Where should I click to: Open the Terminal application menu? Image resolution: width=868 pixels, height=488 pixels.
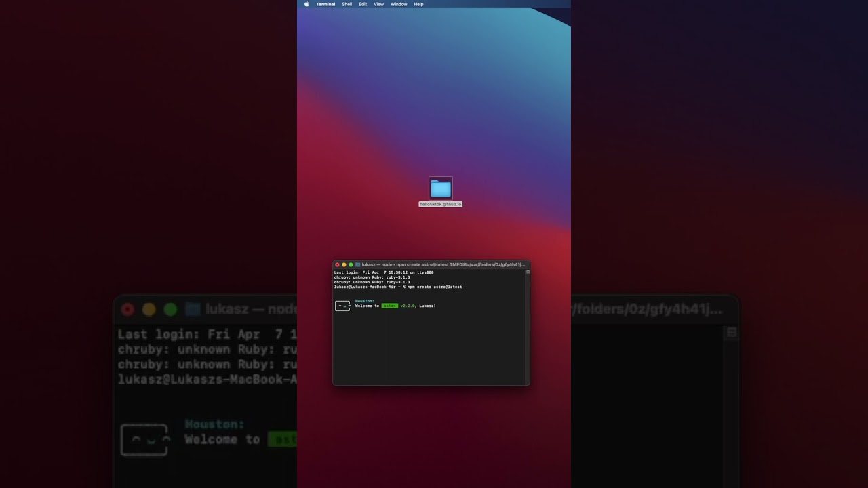click(x=325, y=4)
